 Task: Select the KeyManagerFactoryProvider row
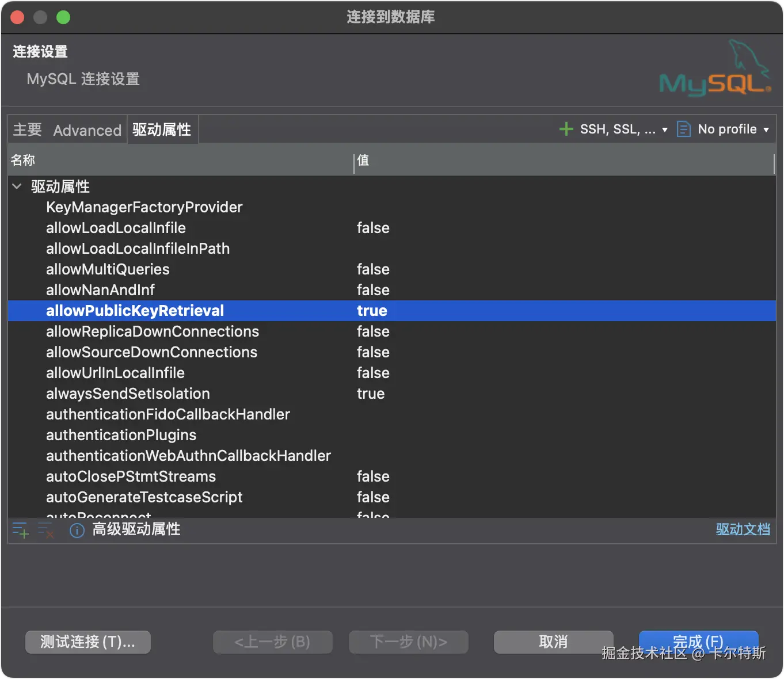392,207
